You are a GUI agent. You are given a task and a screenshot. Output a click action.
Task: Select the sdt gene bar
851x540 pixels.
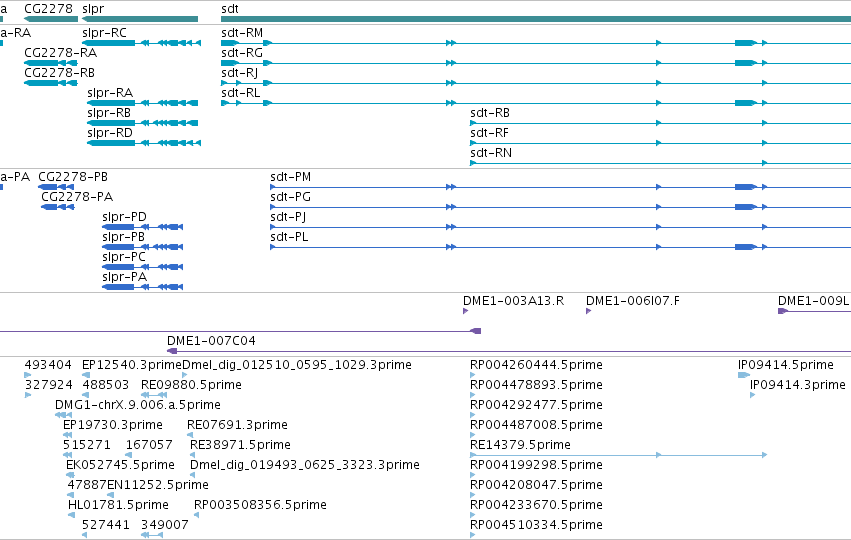(536, 19)
